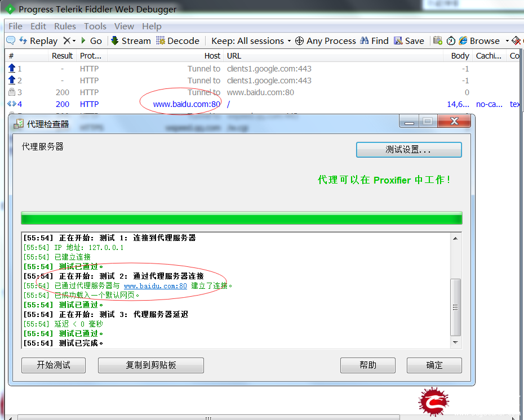
Task: Click the camera screenshot icon
Action: [x=437, y=41]
